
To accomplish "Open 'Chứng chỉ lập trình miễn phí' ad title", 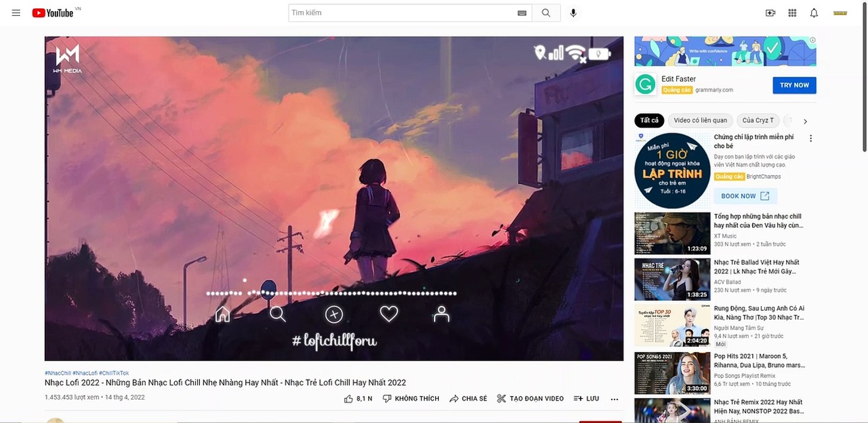I will 754,142.
